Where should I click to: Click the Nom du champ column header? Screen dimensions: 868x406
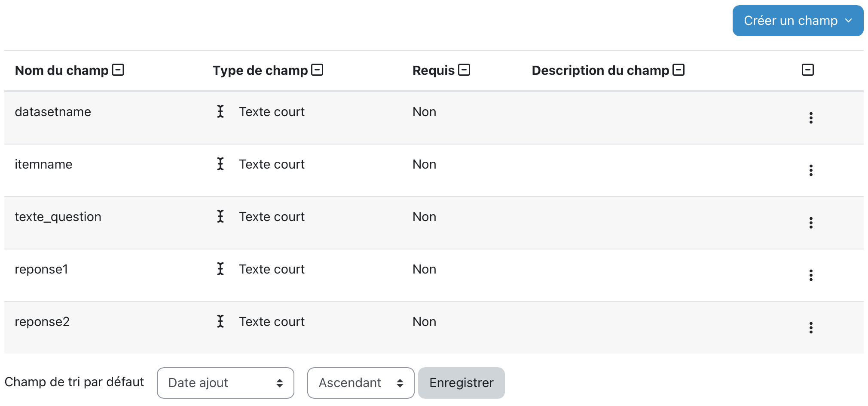point(62,71)
